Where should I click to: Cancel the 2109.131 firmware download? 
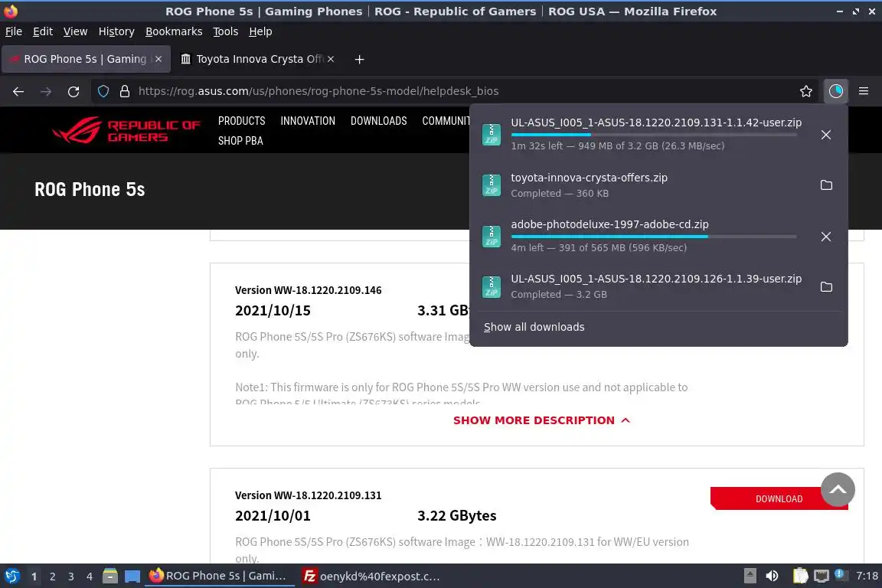point(826,135)
